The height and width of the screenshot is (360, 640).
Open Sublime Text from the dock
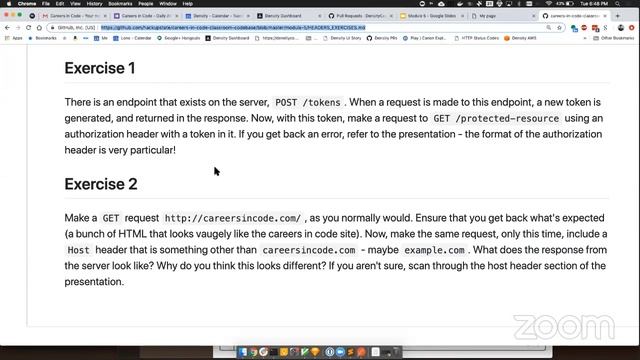coord(351,352)
